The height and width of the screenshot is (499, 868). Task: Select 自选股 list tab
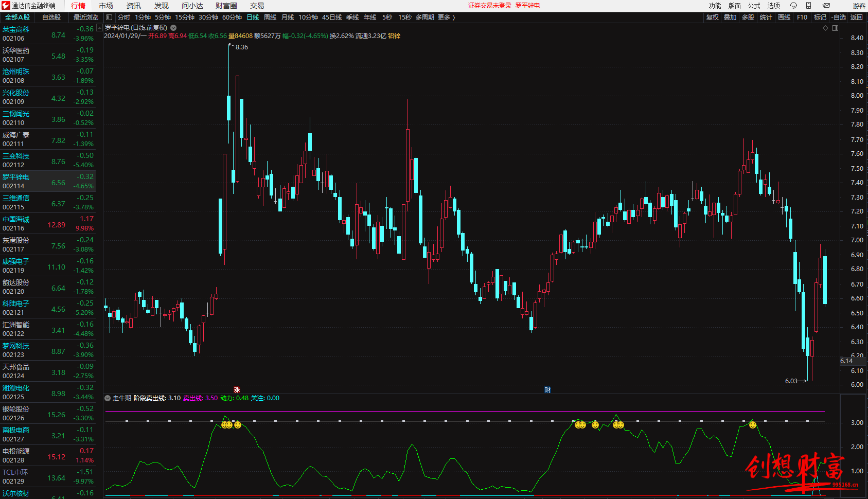[x=51, y=17]
